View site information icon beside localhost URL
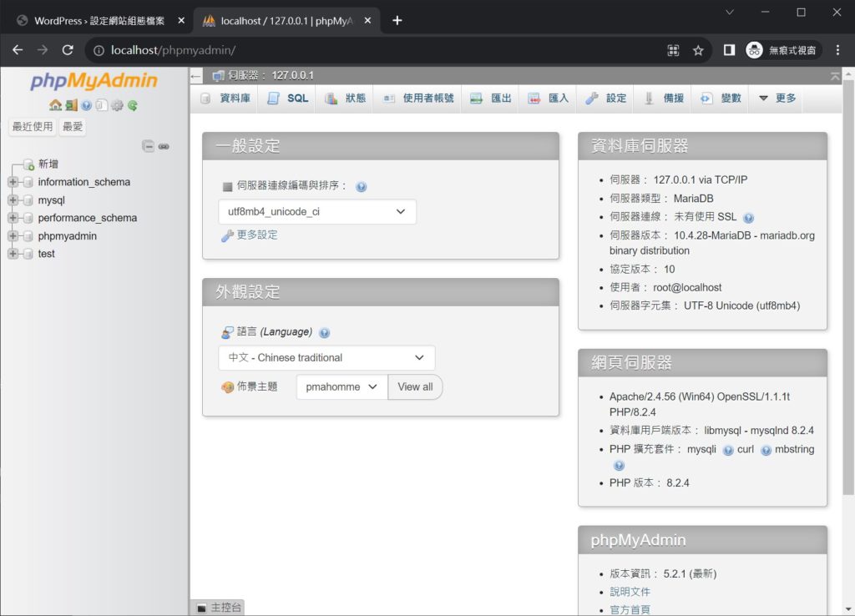The image size is (855, 616). pyautogui.click(x=99, y=51)
